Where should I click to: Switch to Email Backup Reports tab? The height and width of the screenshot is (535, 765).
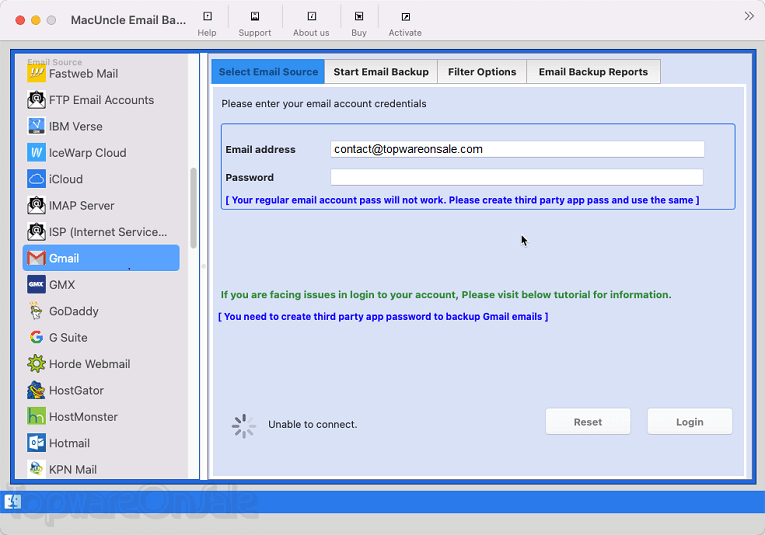coord(593,72)
